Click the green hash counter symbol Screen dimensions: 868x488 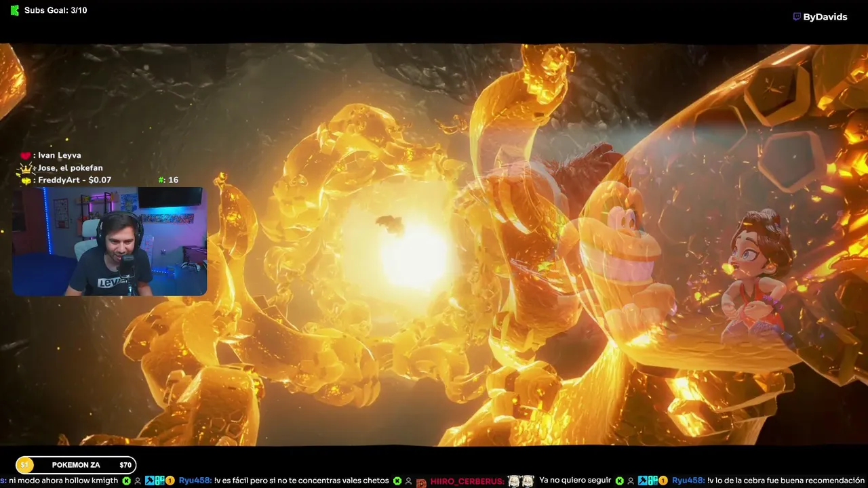(x=161, y=180)
